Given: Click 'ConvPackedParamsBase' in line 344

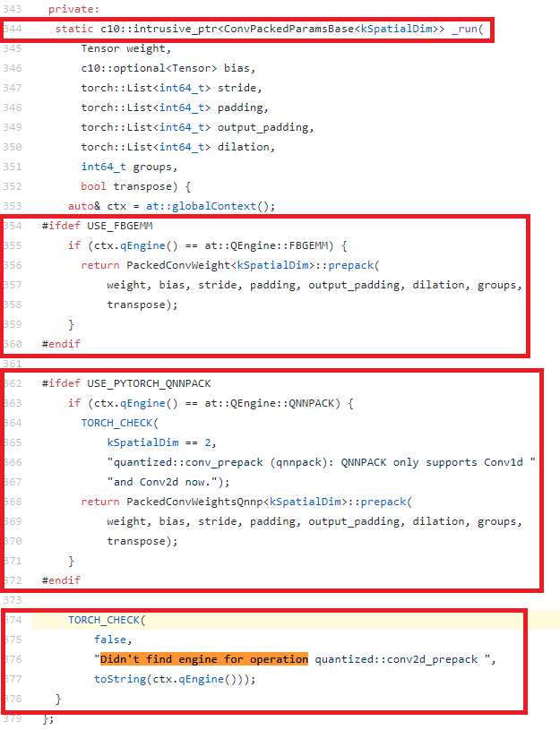Looking at the screenshot, I should (x=289, y=29).
